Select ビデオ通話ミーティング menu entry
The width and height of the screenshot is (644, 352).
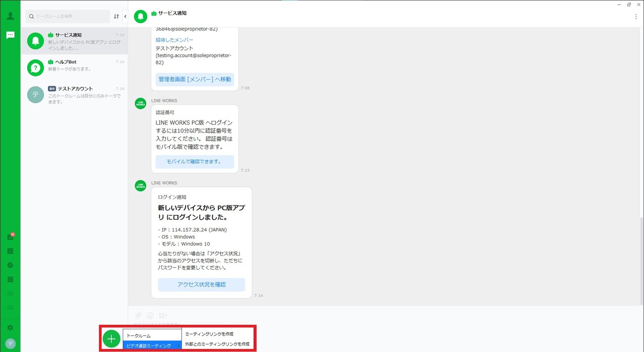[152, 345]
